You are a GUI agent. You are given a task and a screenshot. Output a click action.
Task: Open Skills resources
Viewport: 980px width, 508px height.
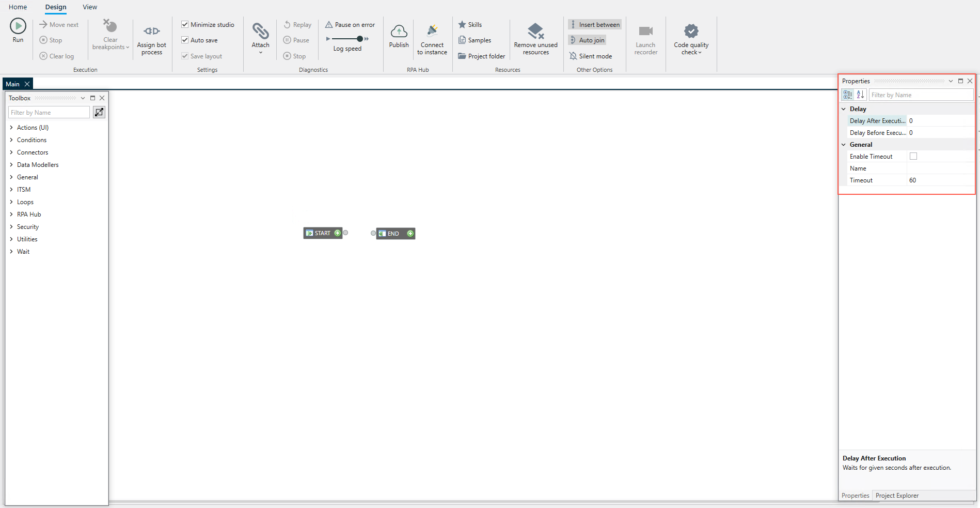tap(470, 25)
